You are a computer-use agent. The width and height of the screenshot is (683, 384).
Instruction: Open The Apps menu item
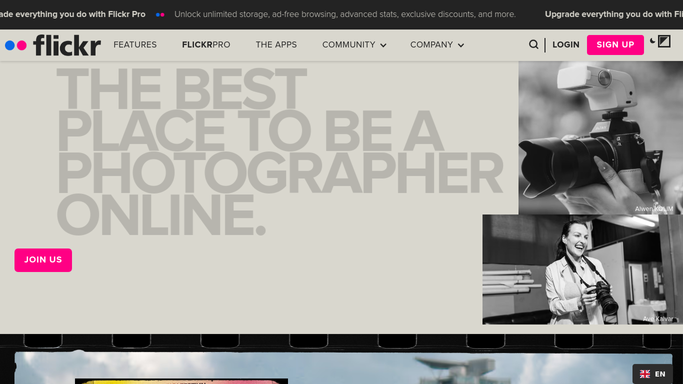pyautogui.click(x=276, y=45)
